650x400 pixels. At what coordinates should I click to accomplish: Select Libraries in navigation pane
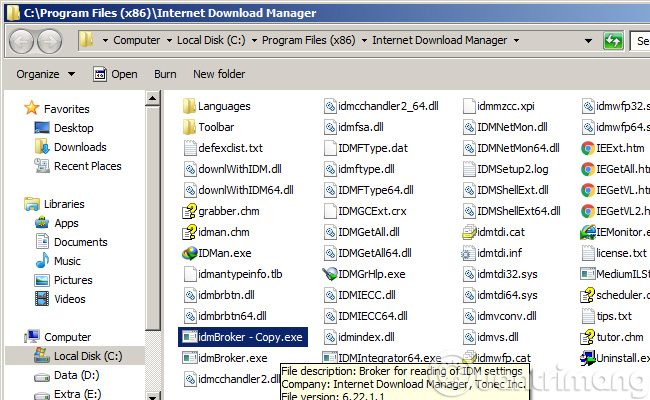pos(64,204)
